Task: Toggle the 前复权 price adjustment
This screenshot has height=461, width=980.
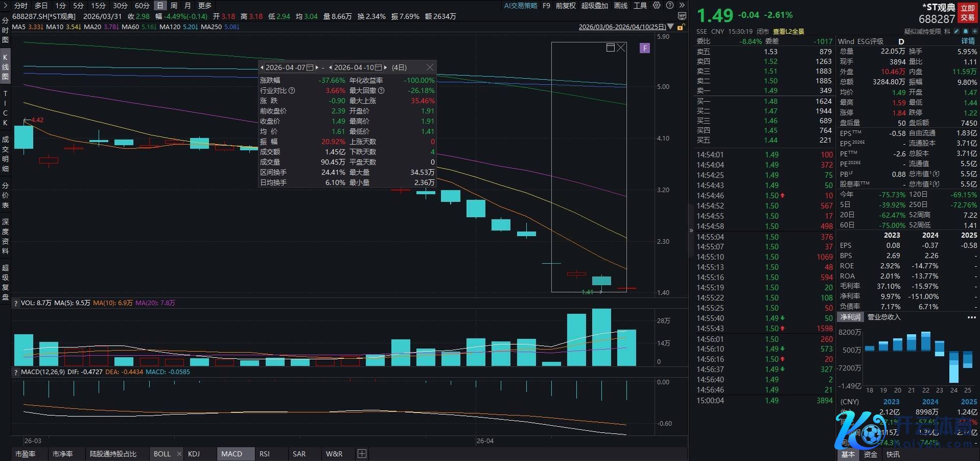Action: click(566, 6)
